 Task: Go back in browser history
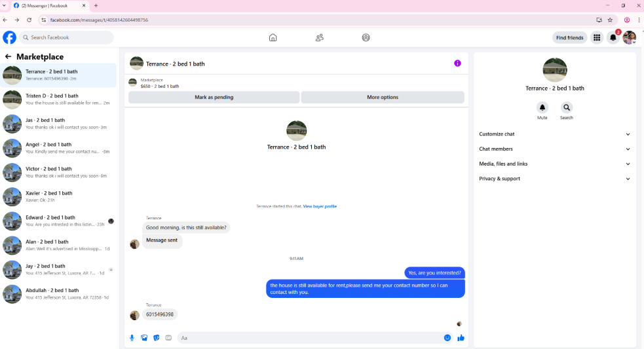[5, 20]
